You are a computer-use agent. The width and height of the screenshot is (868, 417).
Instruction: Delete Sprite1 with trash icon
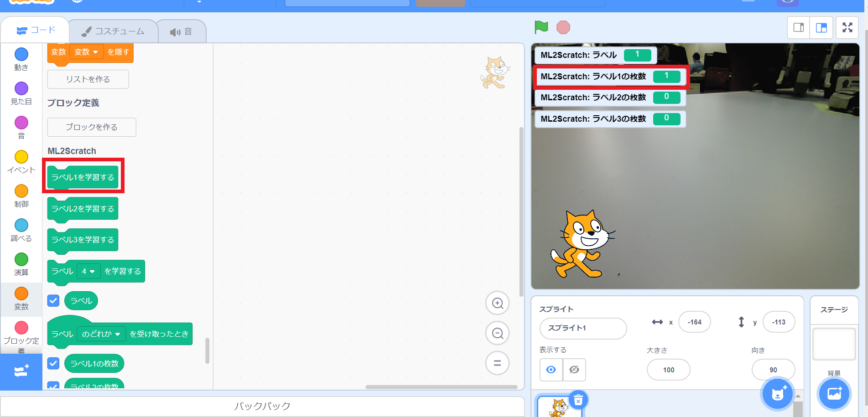point(578,401)
